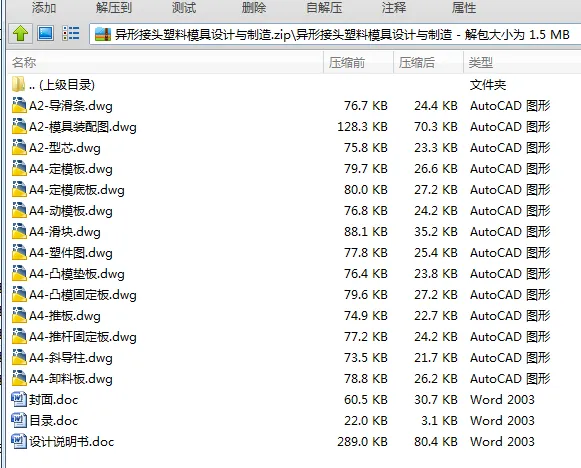Click the 80.4 KB compressed size value
Image resolution: width=581 pixels, height=468 pixels.
436,442
